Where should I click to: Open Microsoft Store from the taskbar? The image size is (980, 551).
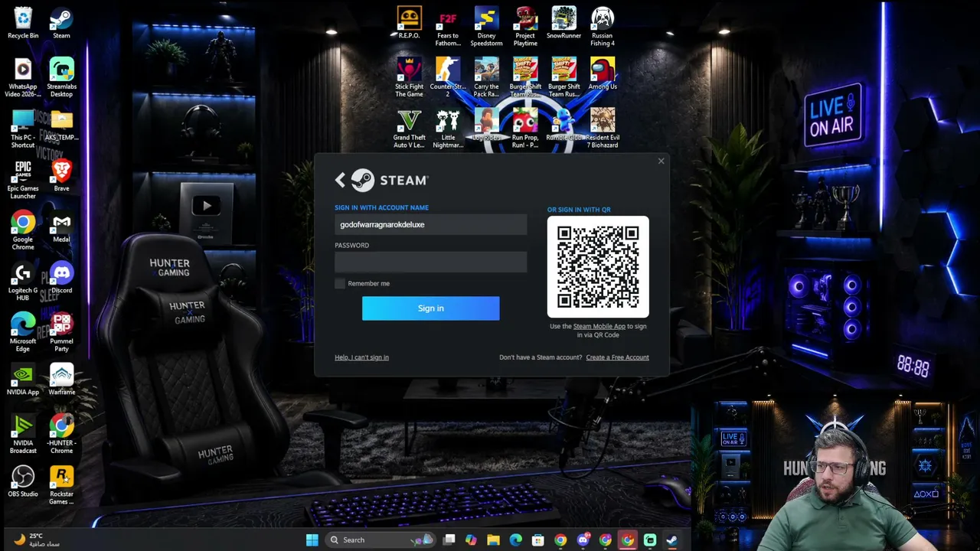click(538, 540)
